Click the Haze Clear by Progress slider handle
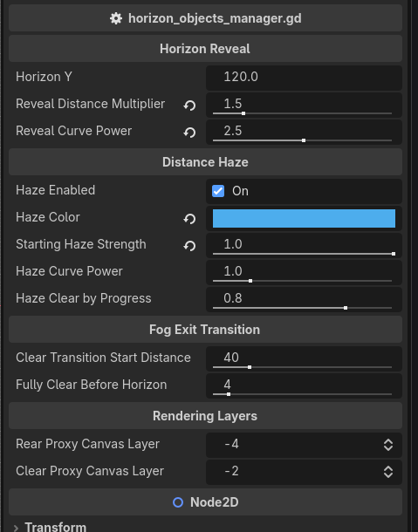418x532 pixels. pyautogui.click(x=346, y=308)
